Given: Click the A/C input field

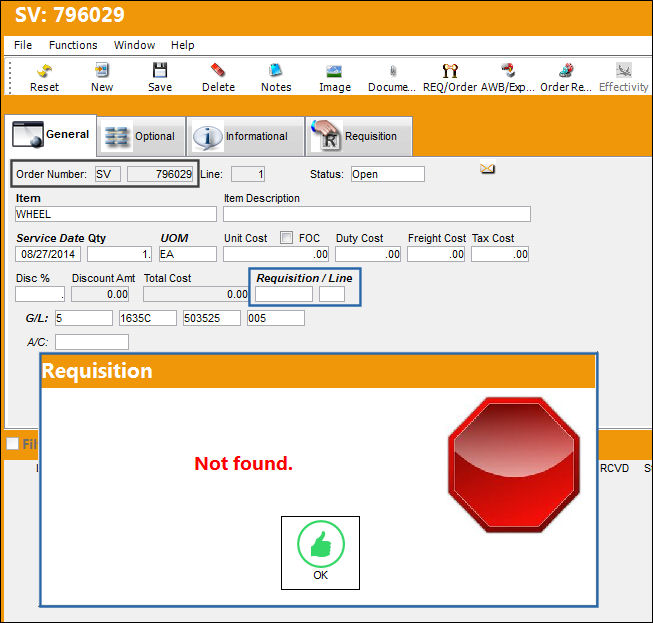Looking at the screenshot, I should pyautogui.click(x=92, y=342).
